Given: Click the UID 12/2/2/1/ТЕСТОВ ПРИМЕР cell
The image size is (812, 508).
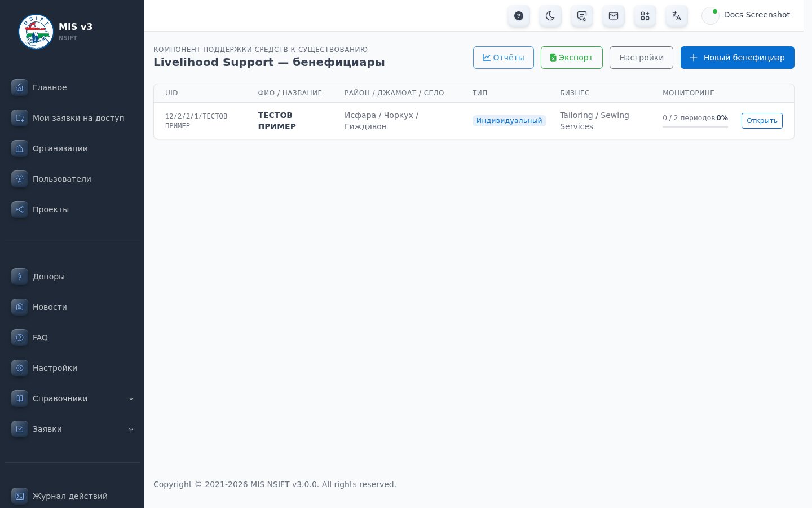Looking at the screenshot, I should pos(196,121).
